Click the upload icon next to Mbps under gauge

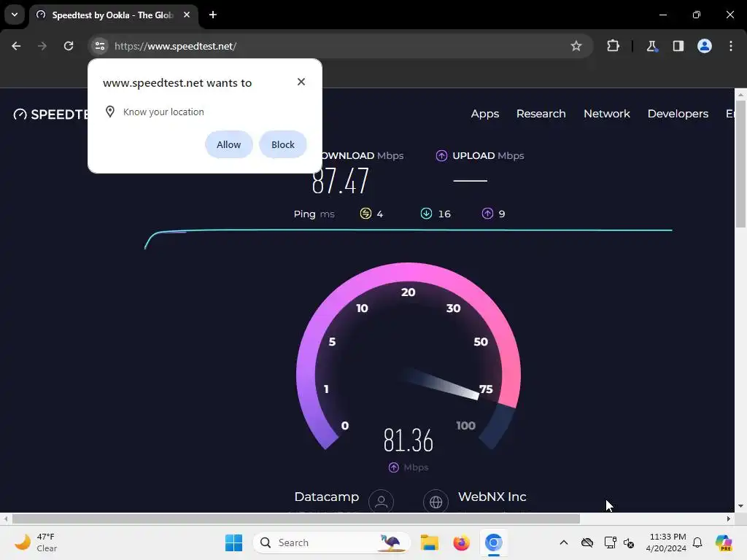point(393,467)
